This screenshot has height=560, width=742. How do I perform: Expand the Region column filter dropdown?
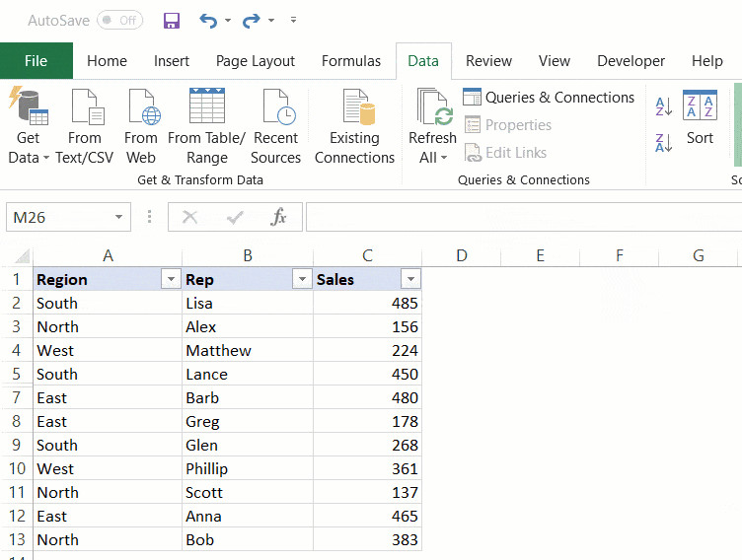[x=170, y=280]
